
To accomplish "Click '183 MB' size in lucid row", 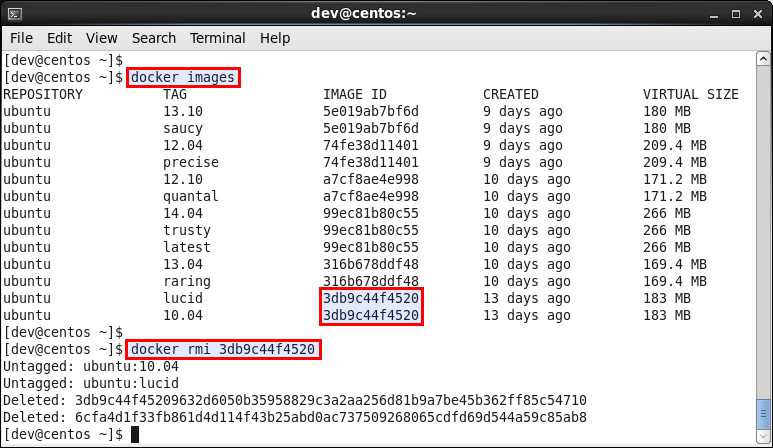I will click(667, 299).
